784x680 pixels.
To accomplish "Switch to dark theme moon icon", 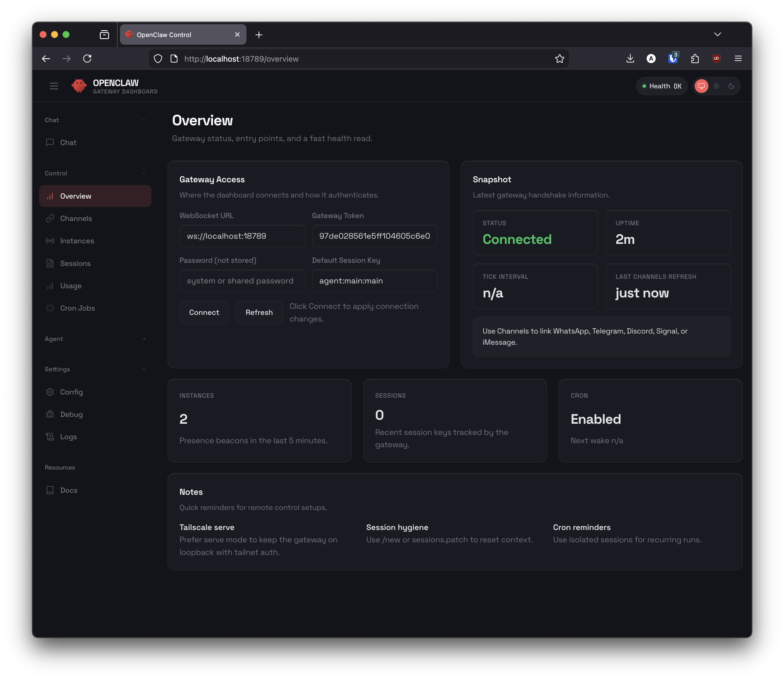I will pyautogui.click(x=731, y=86).
